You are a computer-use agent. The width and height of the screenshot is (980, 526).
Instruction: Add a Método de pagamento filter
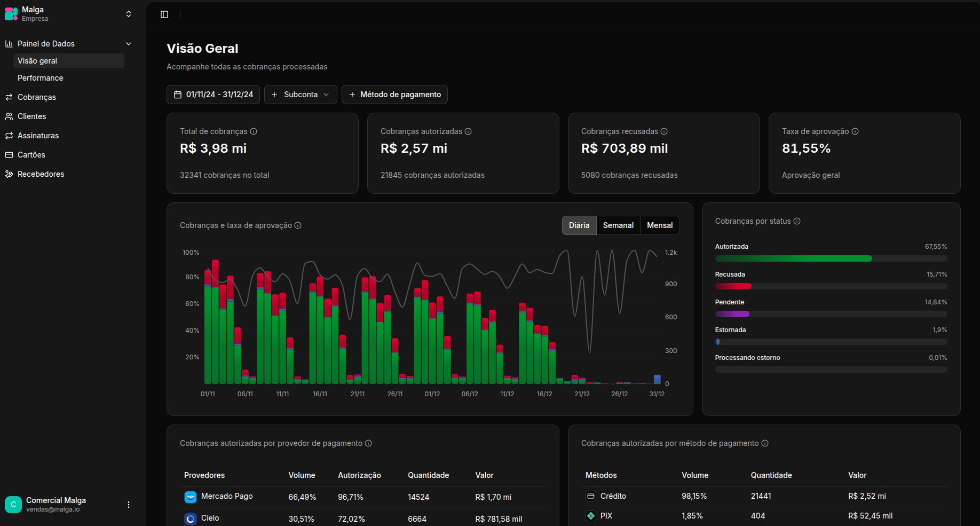pos(394,95)
